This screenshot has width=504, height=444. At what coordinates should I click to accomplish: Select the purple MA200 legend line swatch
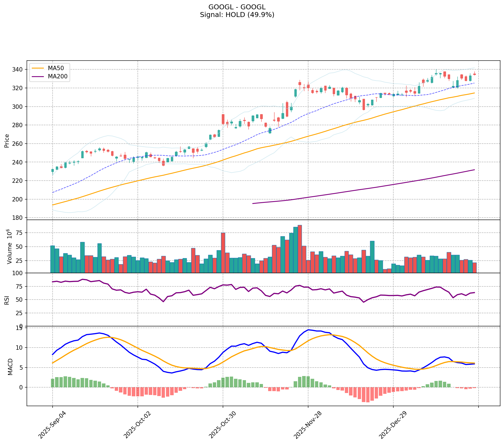point(38,76)
